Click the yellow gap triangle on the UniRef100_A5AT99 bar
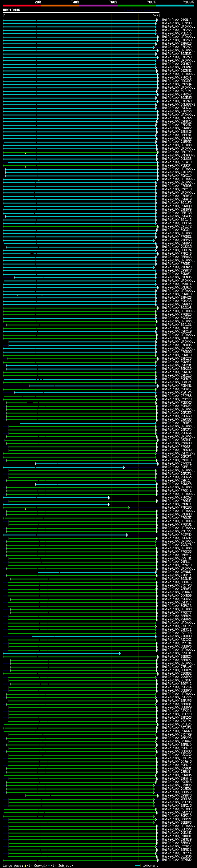The image size is (197, 868). click(25, 153)
